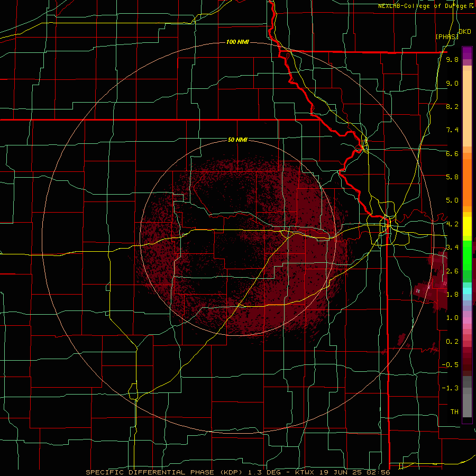Click the TH label on the color scale
This screenshot has width=476, height=476.
454,411
